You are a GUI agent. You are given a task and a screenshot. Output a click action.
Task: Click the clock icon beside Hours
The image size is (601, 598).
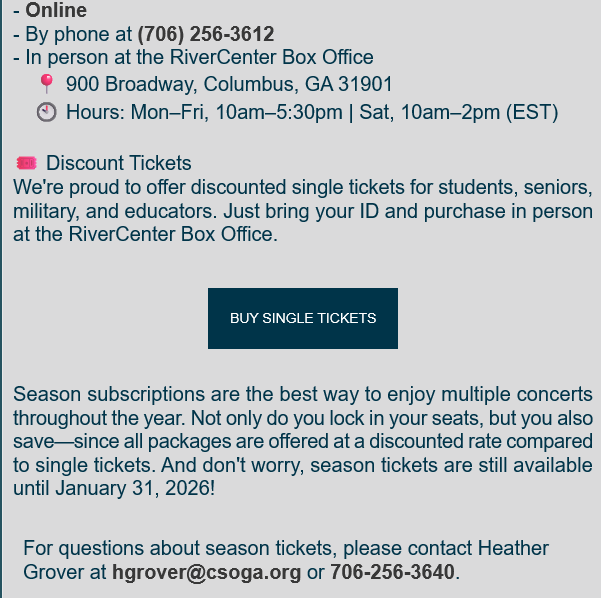(47, 112)
